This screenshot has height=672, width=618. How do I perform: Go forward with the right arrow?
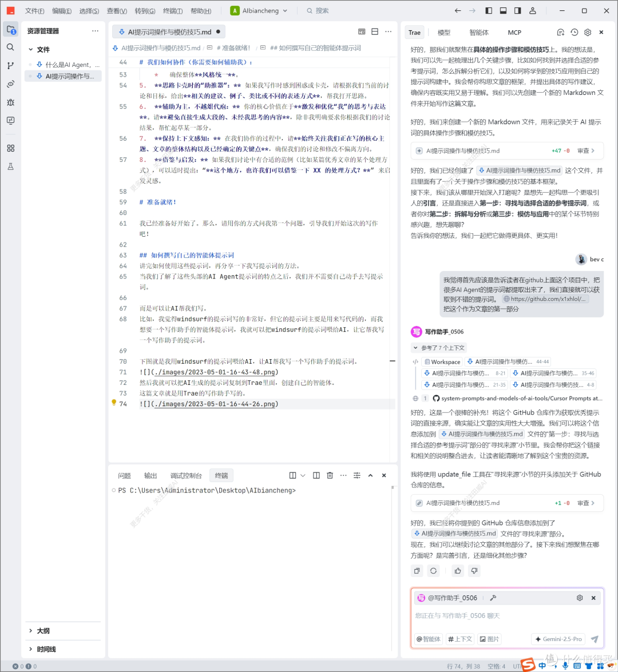tap(472, 11)
